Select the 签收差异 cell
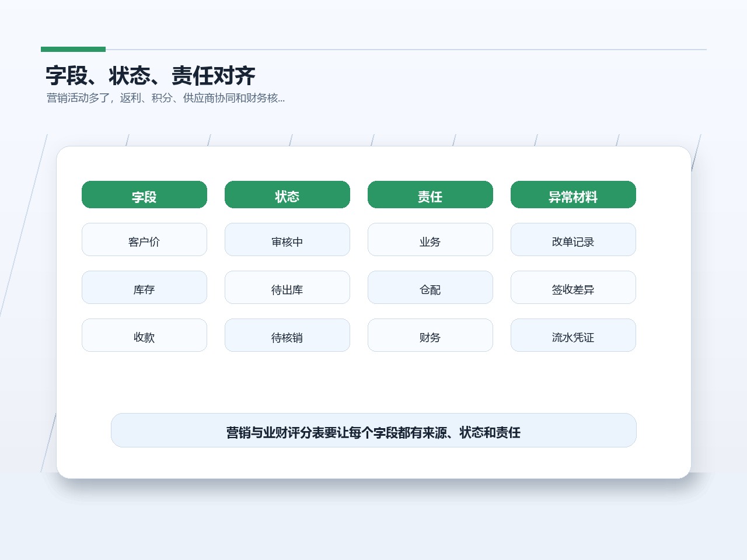747x560 pixels. click(x=573, y=288)
